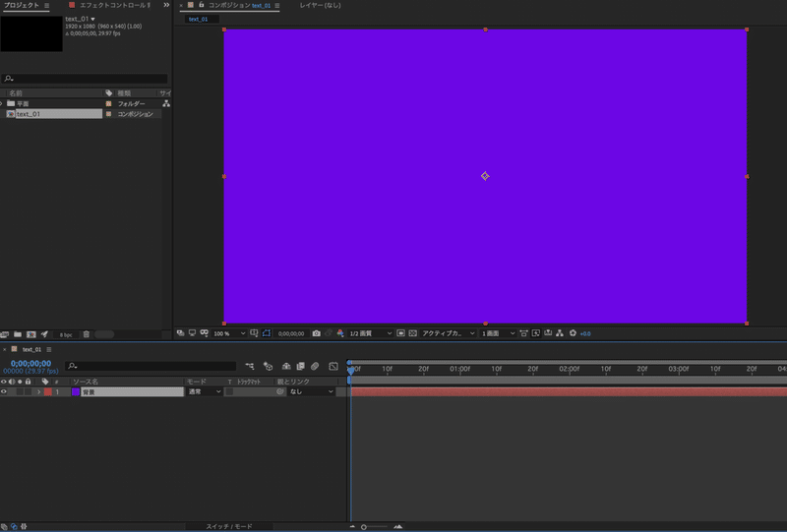Open the 3D glasses view options
Screen dimensions: 787x532
tap(205, 333)
